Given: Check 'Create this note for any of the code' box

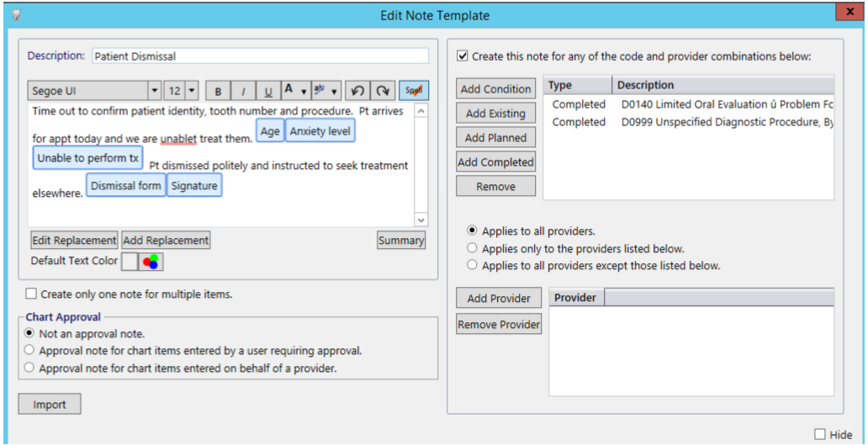Looking at the screenshot, I should pyautogui.click(x=463, y=56).
